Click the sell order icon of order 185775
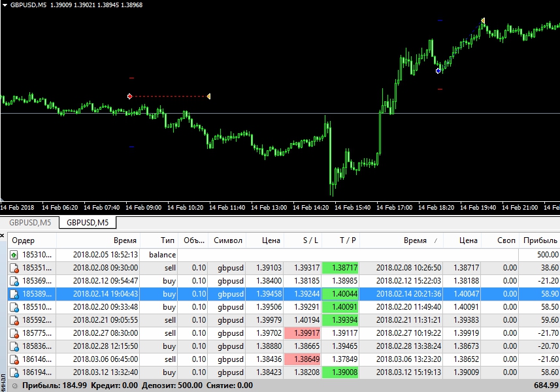The height and width of the screenshot is (392, 560). click(14, 333)
